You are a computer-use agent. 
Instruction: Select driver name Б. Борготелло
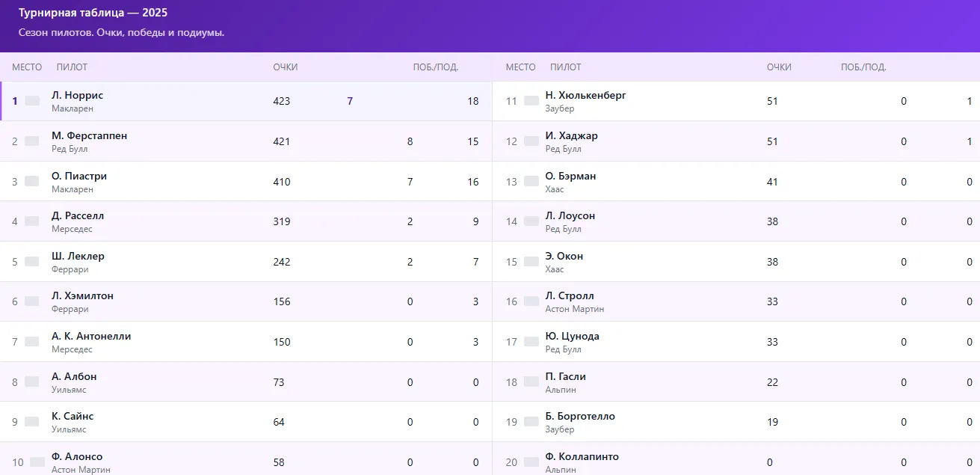tap(580, 416)
